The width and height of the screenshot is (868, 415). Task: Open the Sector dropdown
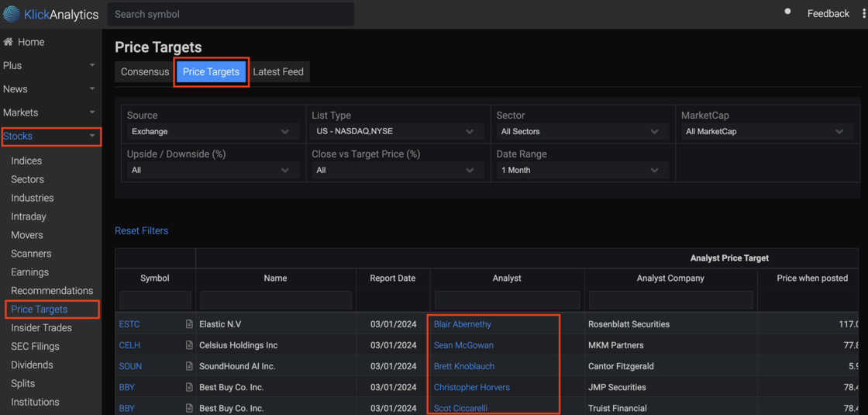point(580,132)
